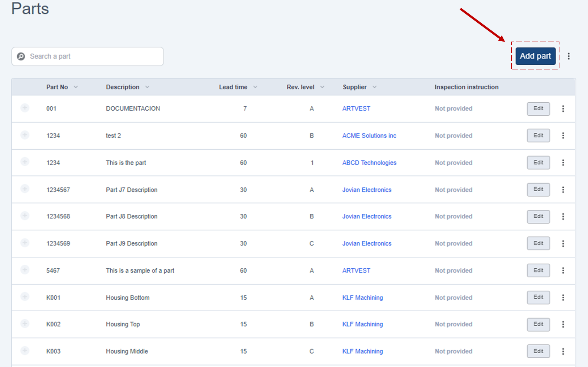Click the Add part button

(x=535, y=56)
